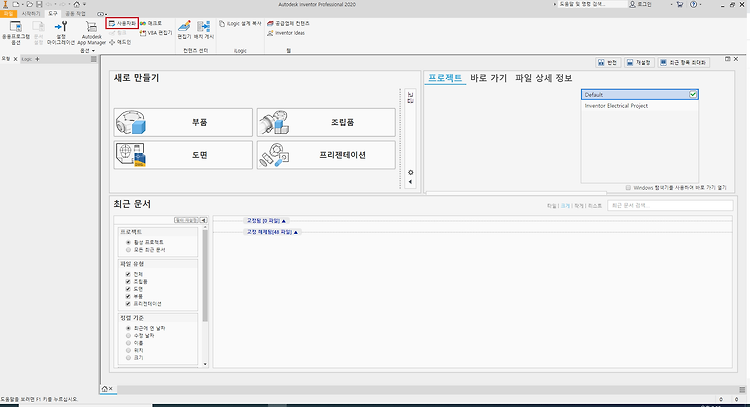750x407 pixels.
Task: Collapse the 고정 해제됨 [48 파일] section
Action: click(271, 232)
